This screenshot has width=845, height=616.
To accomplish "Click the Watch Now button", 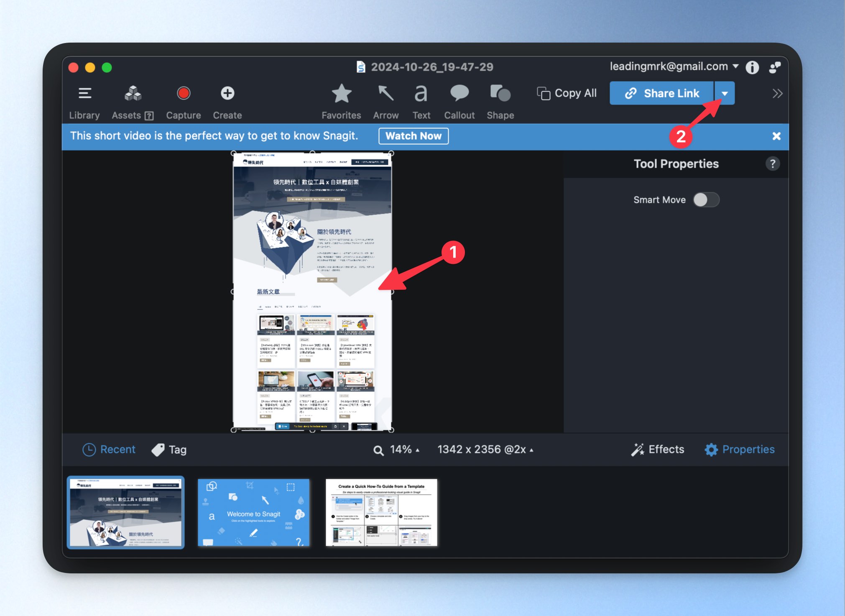I will 413,136.
